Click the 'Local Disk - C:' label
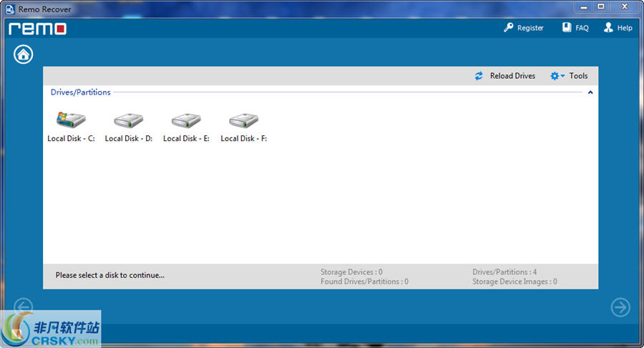 [71, 138]
